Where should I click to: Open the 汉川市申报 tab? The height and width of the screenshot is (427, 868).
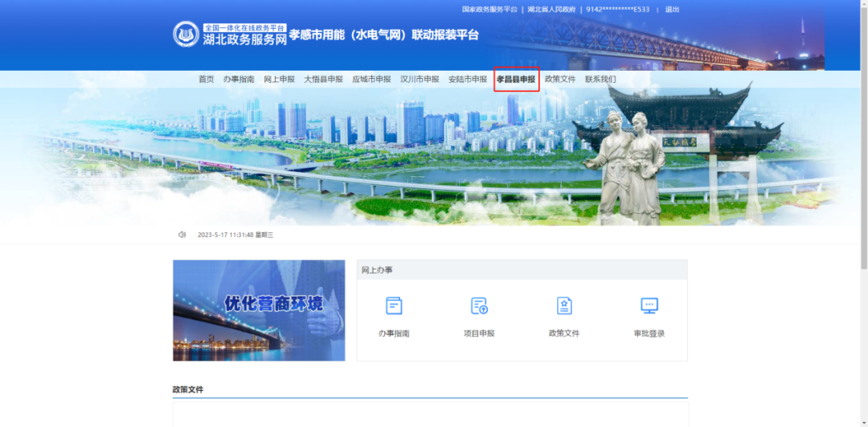pos(420,80)
